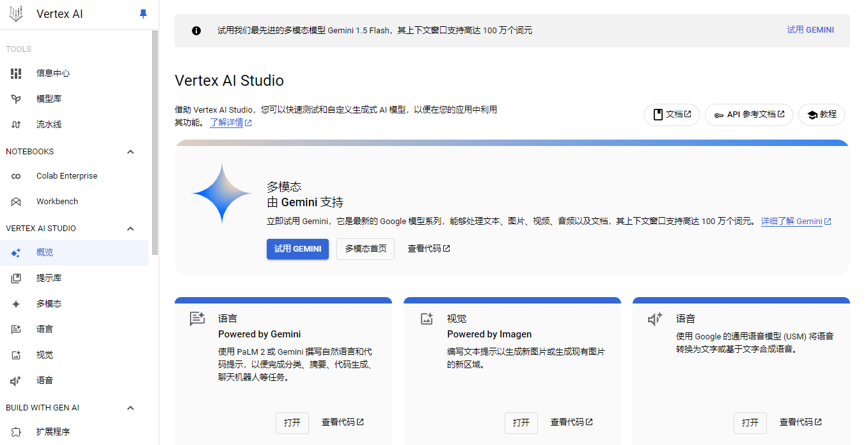Collapse the VERTEX AI STUDIO section
Screen dimensions: 868x445
pos(130,229)
